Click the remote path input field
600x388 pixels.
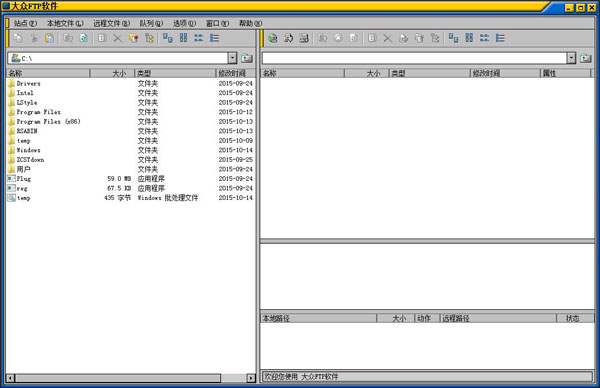[414, 58]
